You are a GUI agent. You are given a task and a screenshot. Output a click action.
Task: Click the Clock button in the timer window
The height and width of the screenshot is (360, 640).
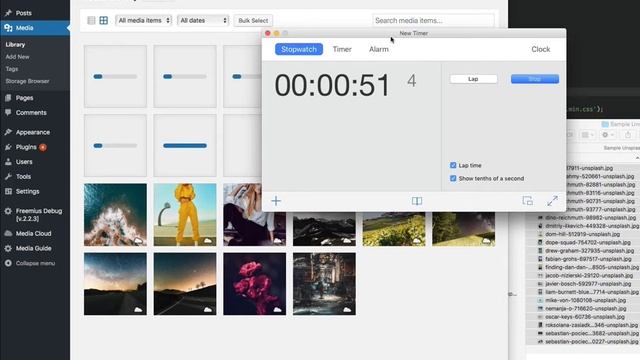[540, 49]
